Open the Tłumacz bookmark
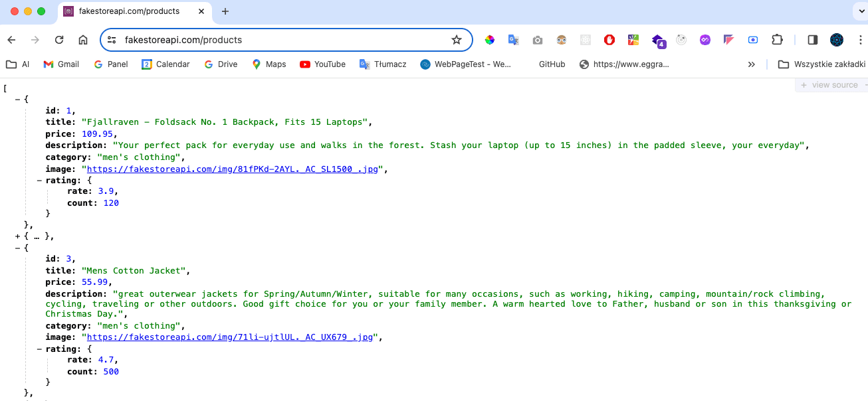Image resolution: width=868 pixels, height=401 pixels. [x=383, y=64]
